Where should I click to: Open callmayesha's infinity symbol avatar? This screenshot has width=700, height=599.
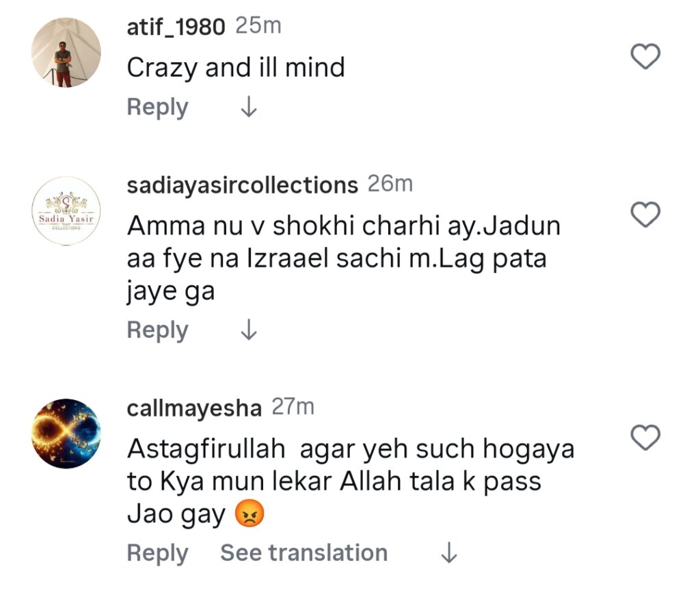coord(66,434)
